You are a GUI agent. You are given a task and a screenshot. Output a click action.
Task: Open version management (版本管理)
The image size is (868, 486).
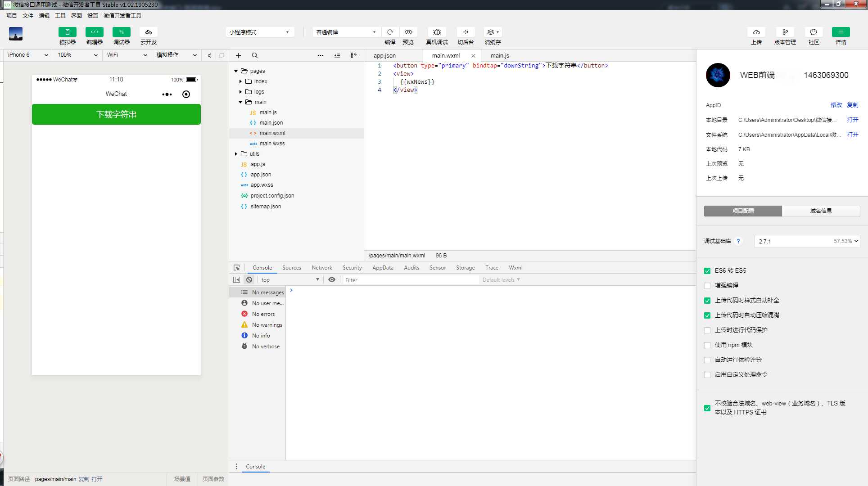[785, 32]
